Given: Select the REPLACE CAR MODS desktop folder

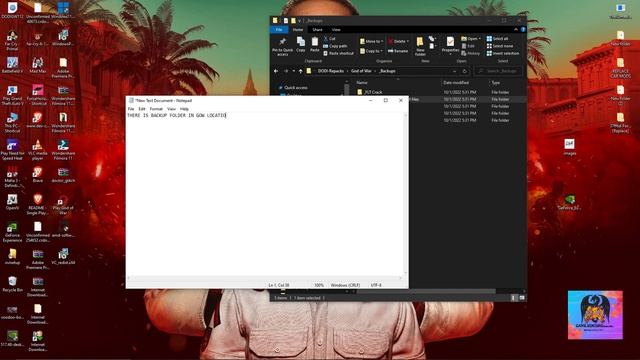Looking at the screenshot, I should coord(620,68).
